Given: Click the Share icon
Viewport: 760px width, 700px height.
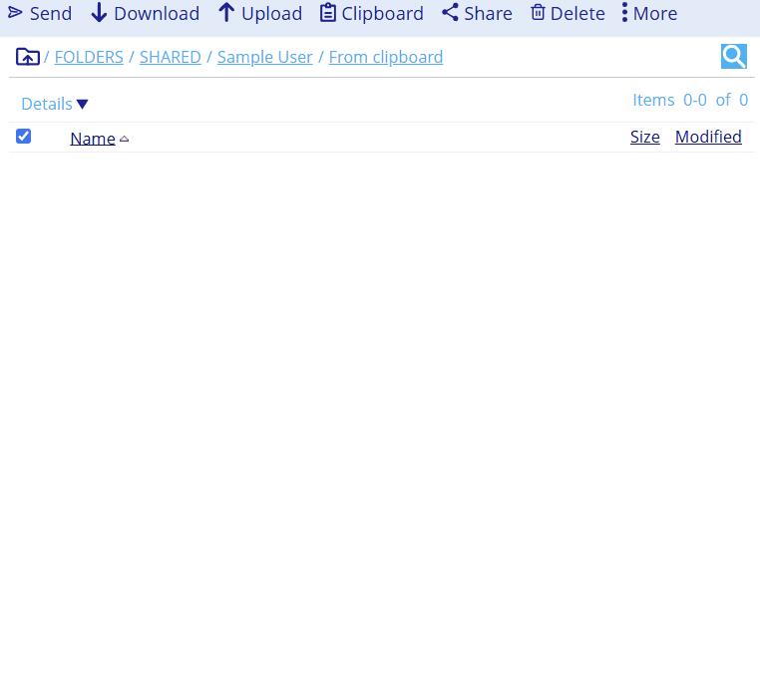Looking at the screenshot, I should [x=450, y=13].
